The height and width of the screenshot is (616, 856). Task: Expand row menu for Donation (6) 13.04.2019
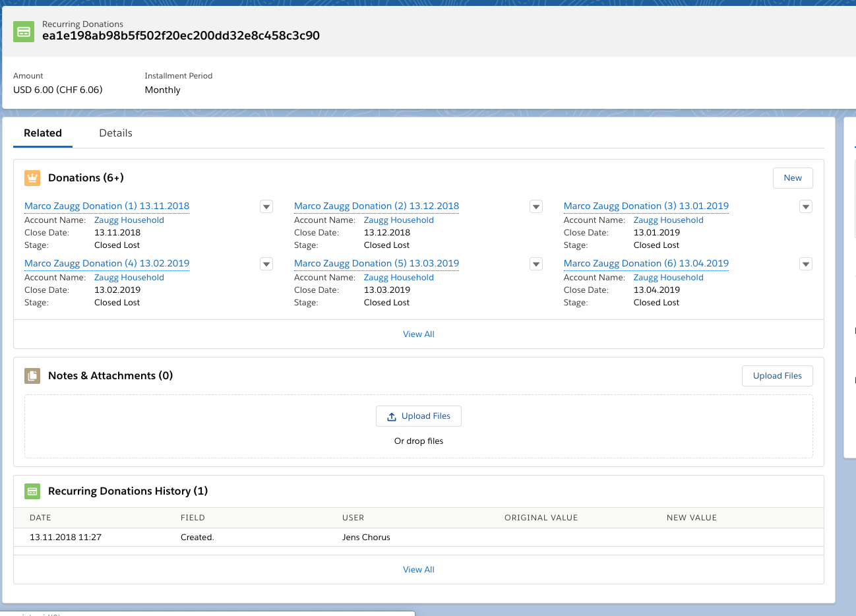coord(805,264)
